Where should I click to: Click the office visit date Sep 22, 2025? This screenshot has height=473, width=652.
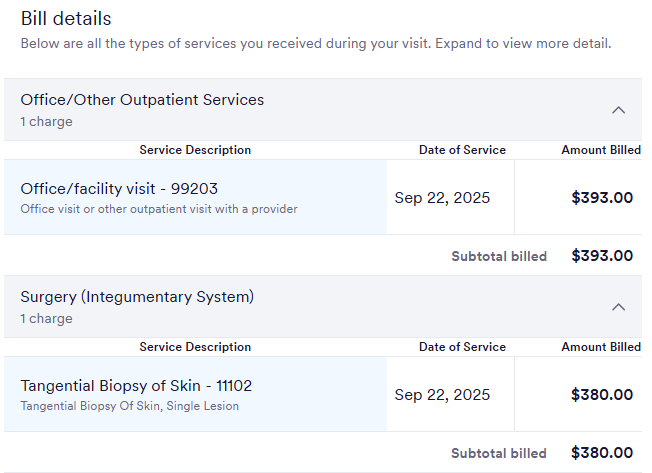pos(442,198)
